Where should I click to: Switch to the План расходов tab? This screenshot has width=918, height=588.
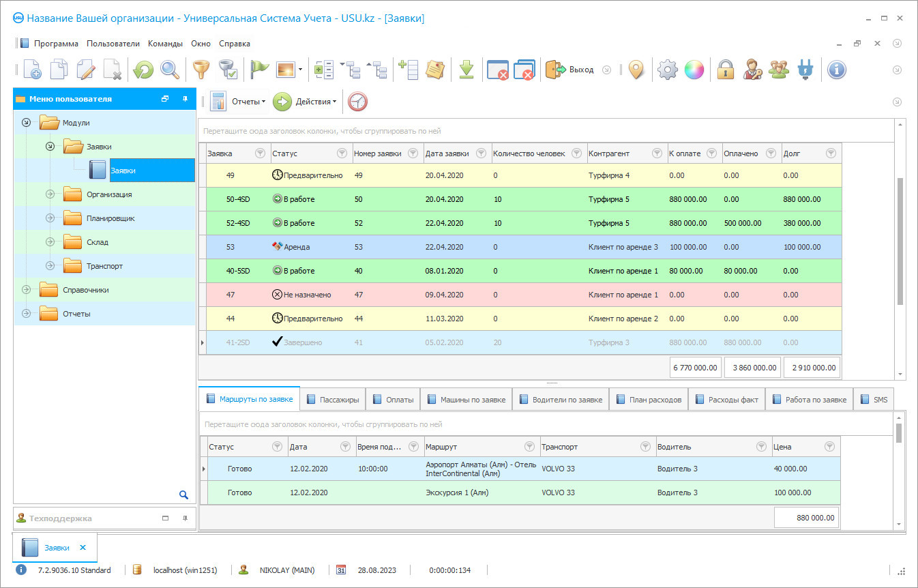(x=649, y=400)
